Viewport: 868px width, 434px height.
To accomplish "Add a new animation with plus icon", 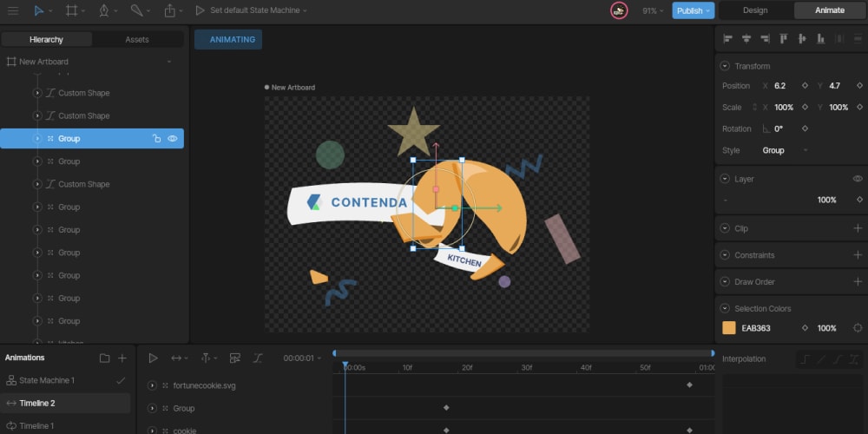I will coord(122,358).
